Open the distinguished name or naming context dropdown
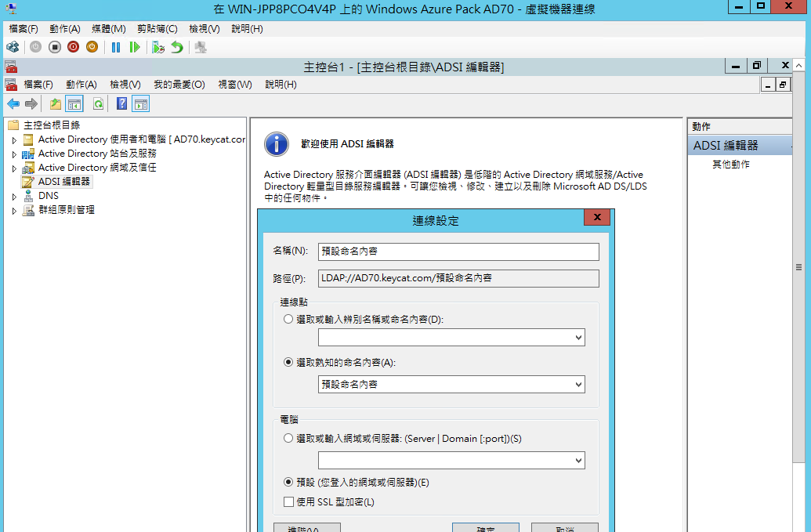This screenshot has width=811, height=532. [x=579, y=338]
